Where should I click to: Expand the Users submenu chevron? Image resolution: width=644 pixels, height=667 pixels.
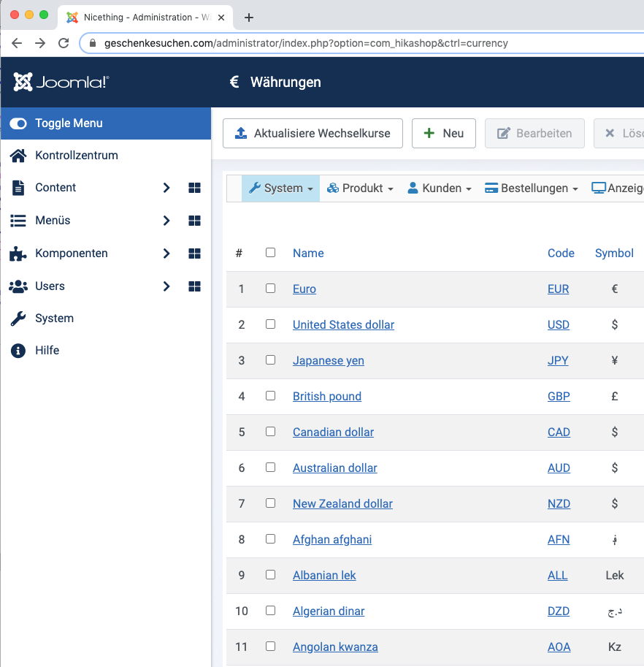tap(166, 286)
